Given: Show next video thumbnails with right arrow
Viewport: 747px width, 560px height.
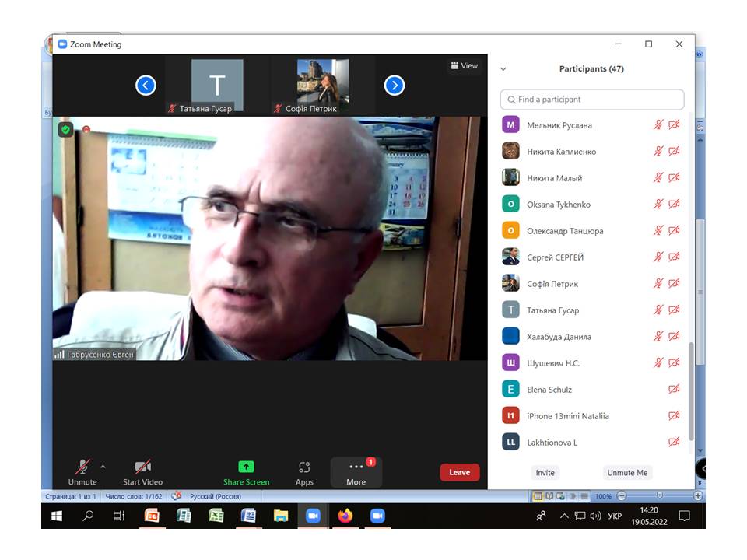Looking at the screenshot, I should [x=395, y=86].
